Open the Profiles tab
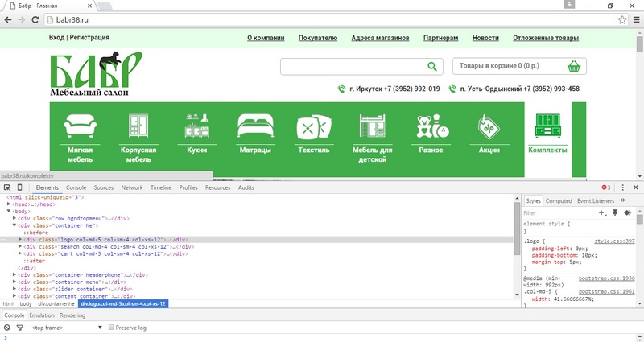 (188, 187)
